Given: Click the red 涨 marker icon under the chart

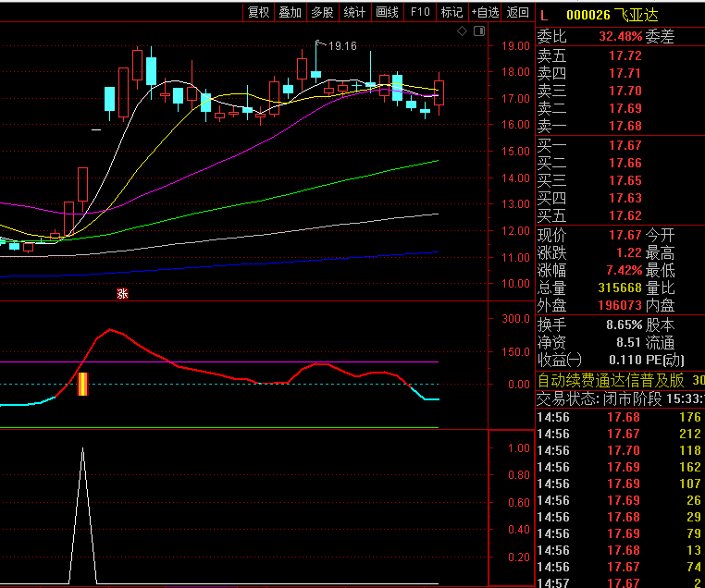Looking at the screenshot, I should coord(121,294).
